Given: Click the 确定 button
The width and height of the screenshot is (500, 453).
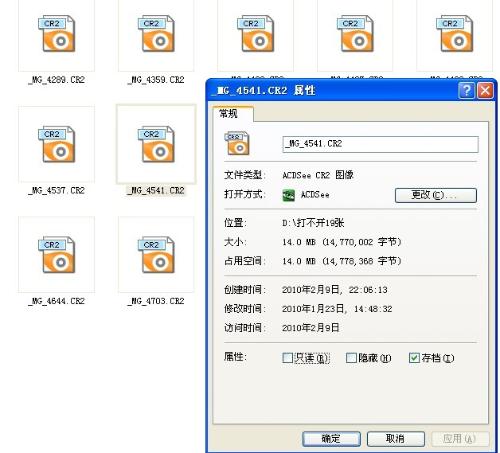Looking at the screenshot, I should coord(331,439).
